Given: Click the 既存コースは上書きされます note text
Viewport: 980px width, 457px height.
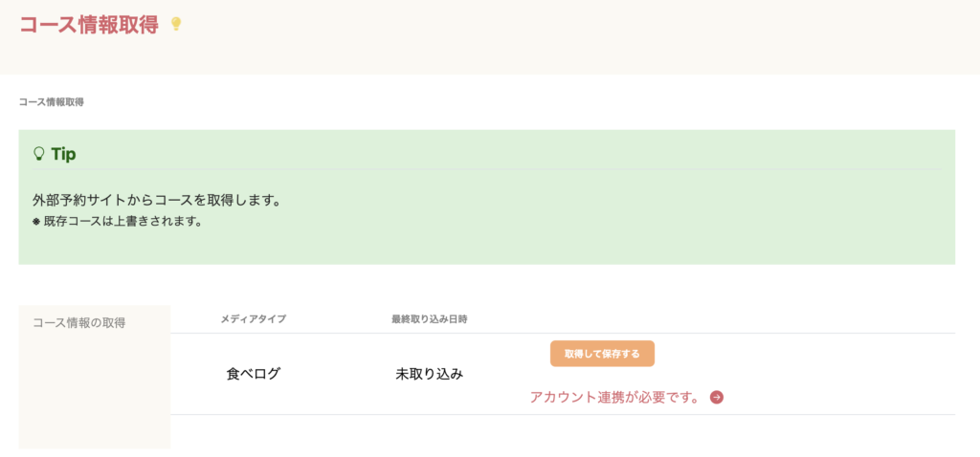Looking at the screenshot, I should (122, 222).
